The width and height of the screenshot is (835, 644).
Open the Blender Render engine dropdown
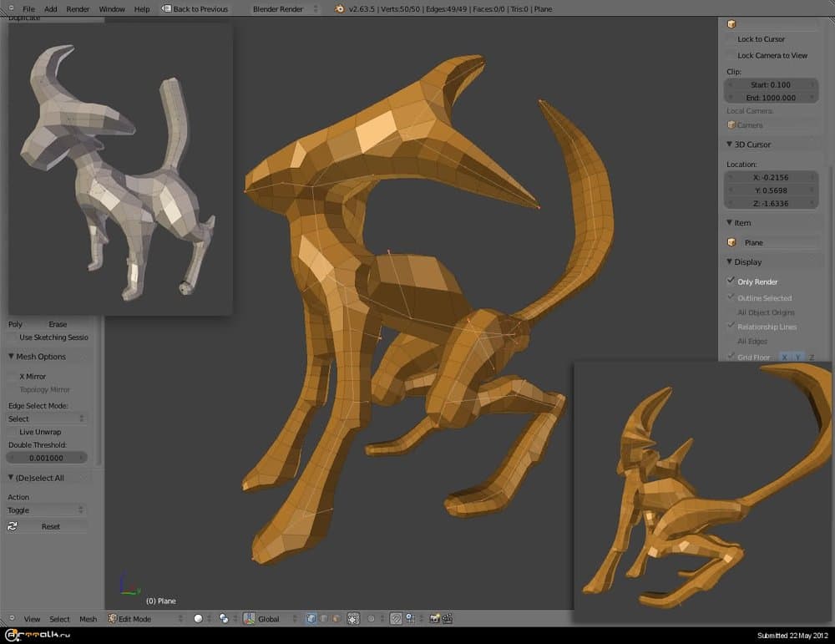[x=285, y=9]
